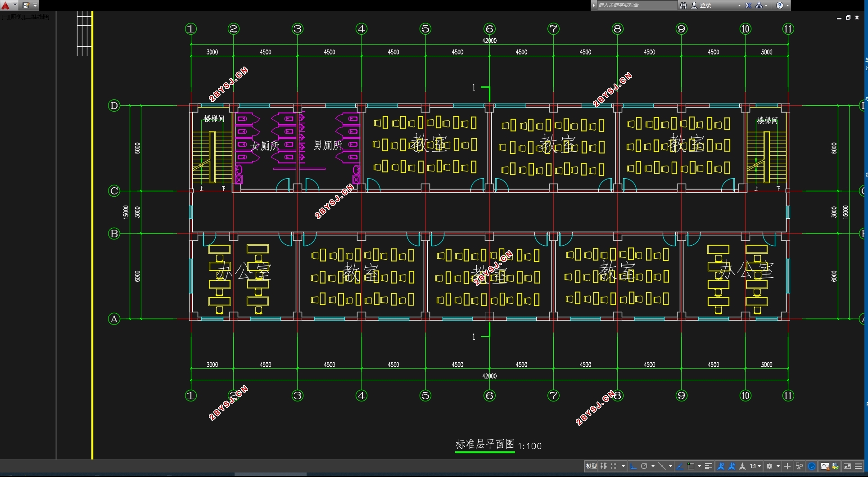Expand the snap mode settings dropdown
The width and height of the screenshot is (868, 477).
(x=623, y=466)
